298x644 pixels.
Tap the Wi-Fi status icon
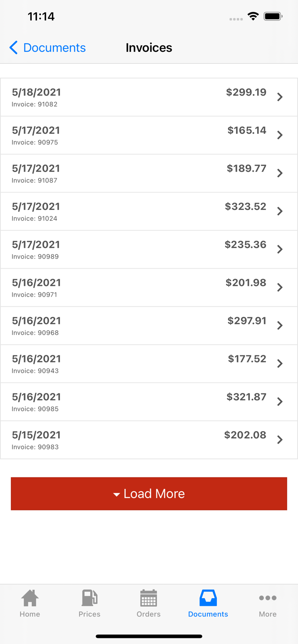tap(253, 17)
